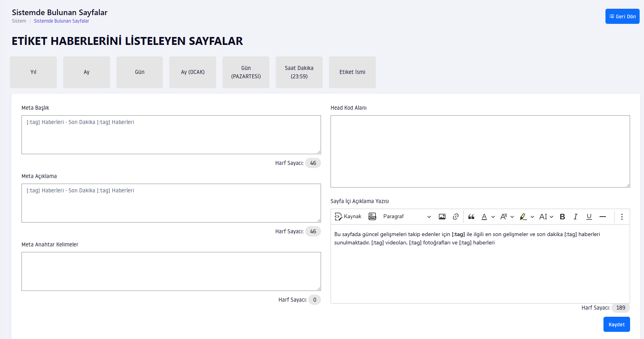Insert the Ay variable tile
Image resolution: width=644 pixels, height=339 pixels.
click(x=87, y=72)
